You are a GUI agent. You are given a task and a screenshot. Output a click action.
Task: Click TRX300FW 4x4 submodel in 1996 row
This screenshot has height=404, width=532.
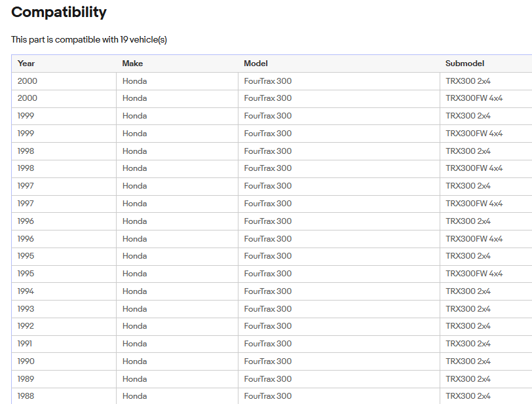(x=474, y=239)
